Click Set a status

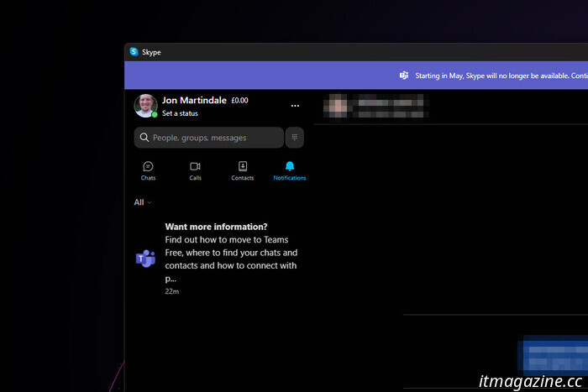pos(180,113)
